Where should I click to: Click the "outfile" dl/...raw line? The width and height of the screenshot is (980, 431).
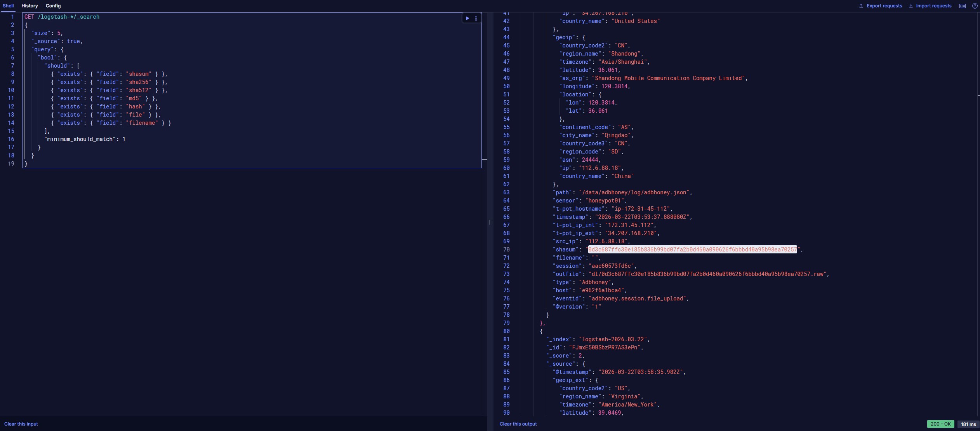tap(691, 274)
